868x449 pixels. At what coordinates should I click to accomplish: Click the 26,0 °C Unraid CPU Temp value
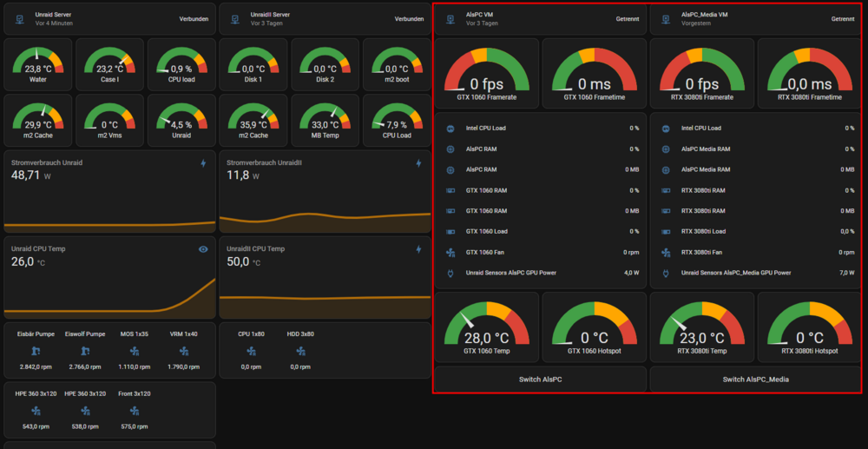(29, 261)
